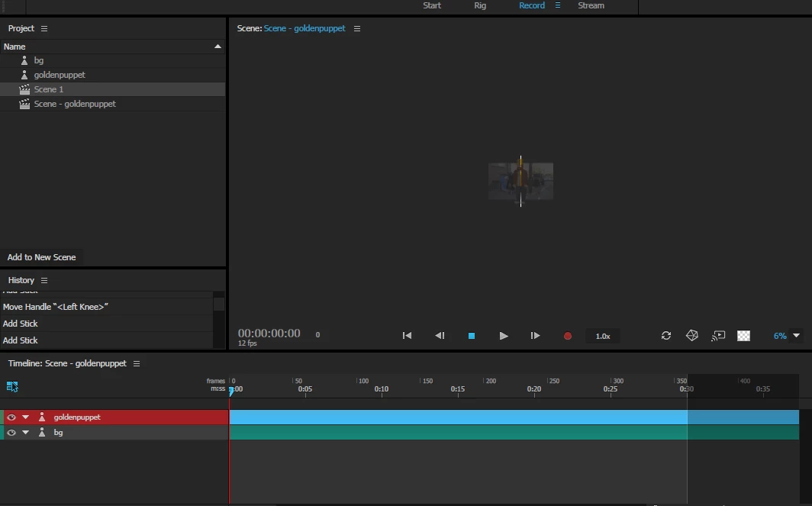Open the 1.0x playback speed selector
This screenshot has width=812, height=506.
tap(603, 336)
